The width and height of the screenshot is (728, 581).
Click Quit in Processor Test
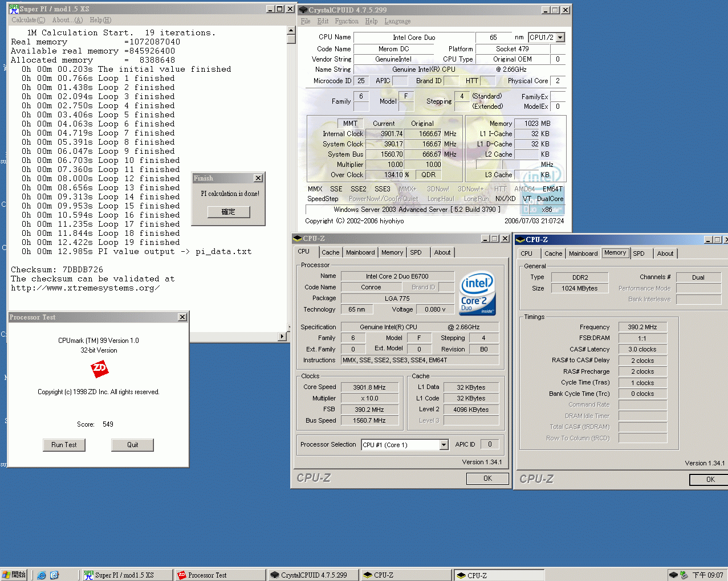[x=133, y=445]
